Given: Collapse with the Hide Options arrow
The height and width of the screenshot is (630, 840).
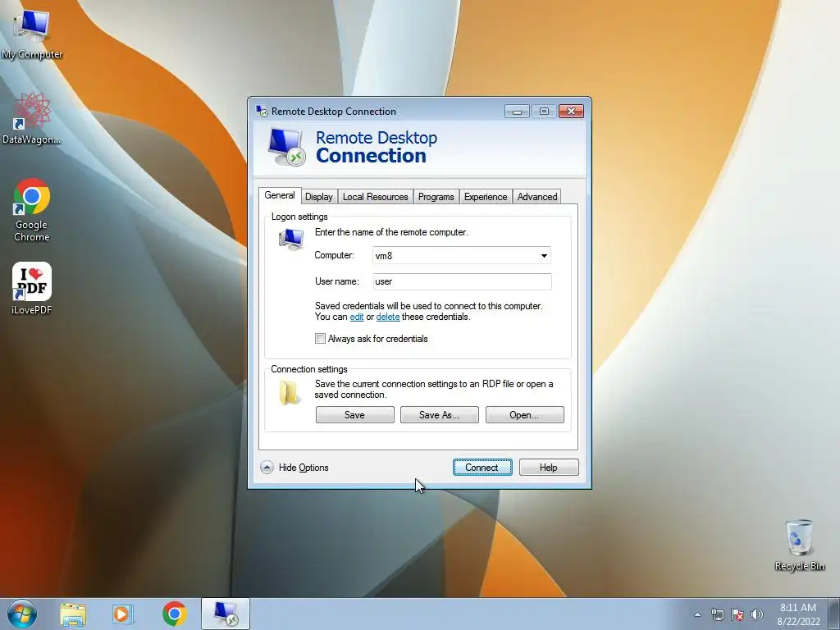Looking at the screenshot, I should click(x=267, y=467).
